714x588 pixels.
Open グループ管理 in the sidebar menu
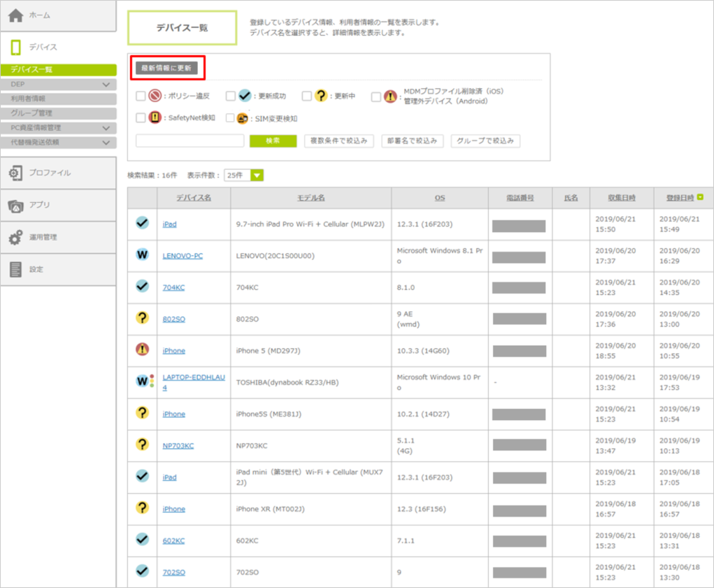pos(59,113)
